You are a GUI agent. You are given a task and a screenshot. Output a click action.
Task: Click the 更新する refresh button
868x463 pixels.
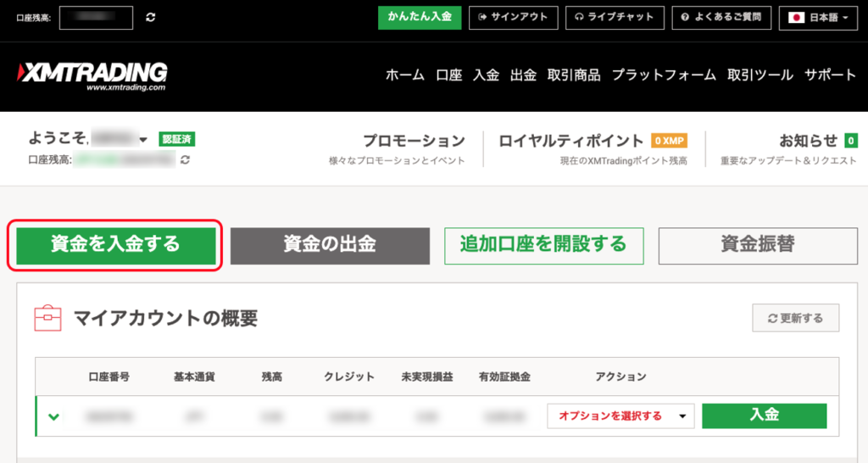(x=795, y=318)
